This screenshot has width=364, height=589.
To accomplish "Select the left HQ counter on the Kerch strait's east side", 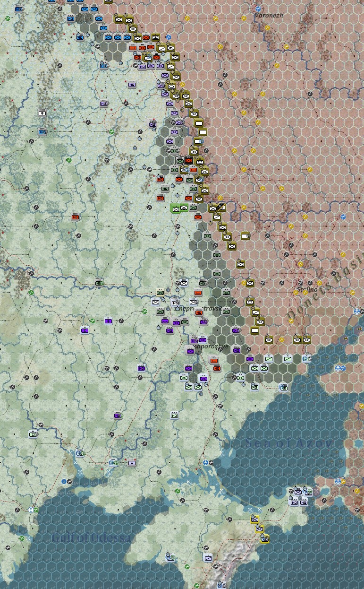I will point(294,501).
